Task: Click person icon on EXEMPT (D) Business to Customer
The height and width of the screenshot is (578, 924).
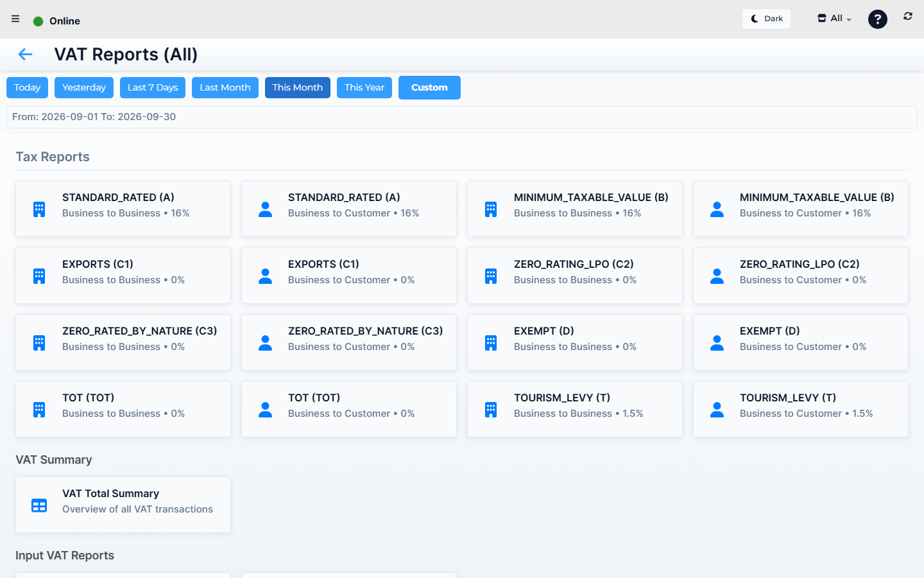Action: pyautogui.click(x=717, y=343)
